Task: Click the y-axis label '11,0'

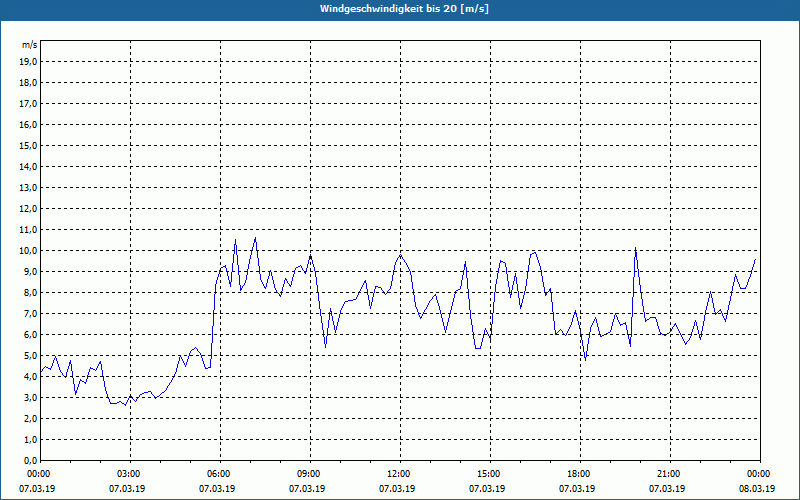Action: pos(28,230)
